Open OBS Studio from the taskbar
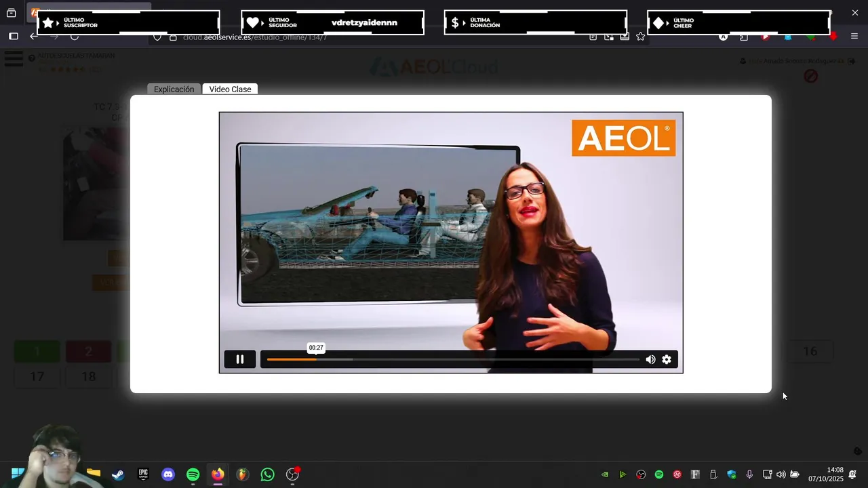The image size is (868, 488). coord(292,474)
